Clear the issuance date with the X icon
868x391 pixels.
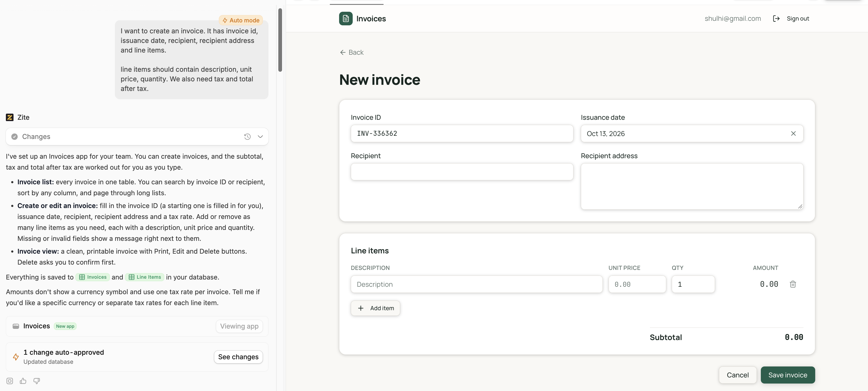tap(793, 133)
